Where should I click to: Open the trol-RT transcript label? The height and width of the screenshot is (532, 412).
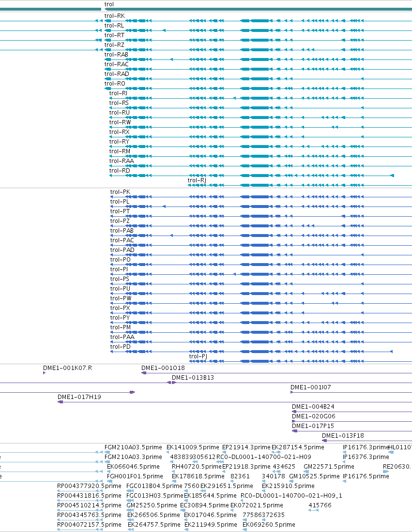tap(114, 35)
